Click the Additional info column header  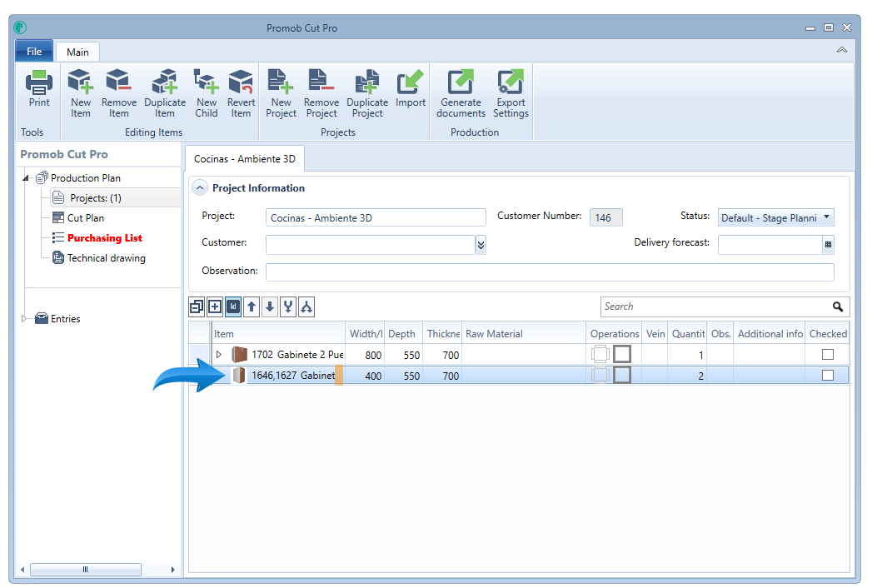[x=770, y=333]
